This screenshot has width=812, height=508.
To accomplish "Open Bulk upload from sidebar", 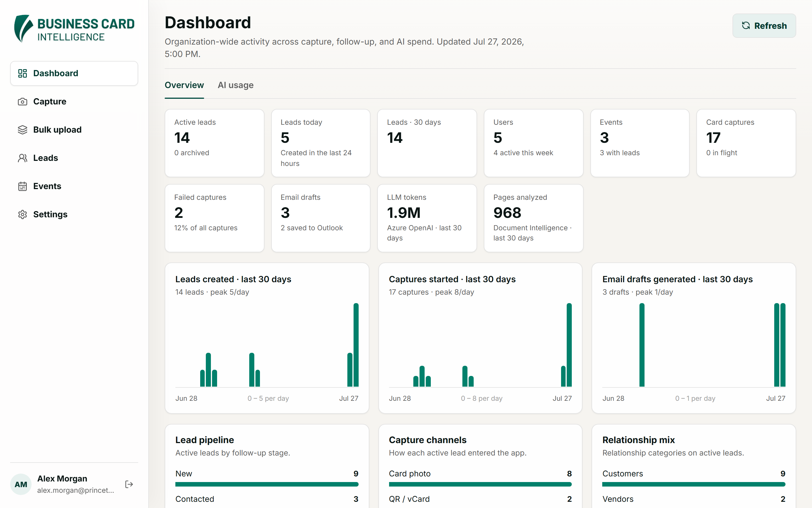I will pos(74,130).
